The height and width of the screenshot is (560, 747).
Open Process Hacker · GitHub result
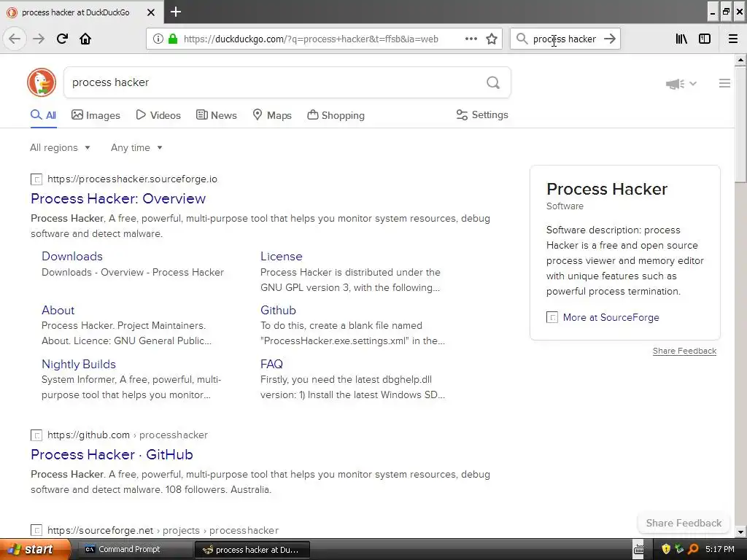pyautogui.click(x=112, y=454)
